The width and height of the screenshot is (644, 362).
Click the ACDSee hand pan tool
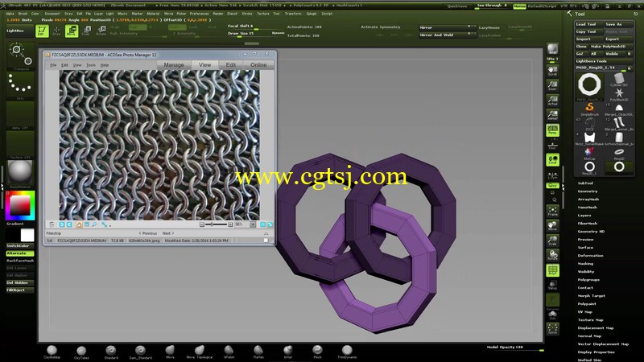click(x=79, y=224)
